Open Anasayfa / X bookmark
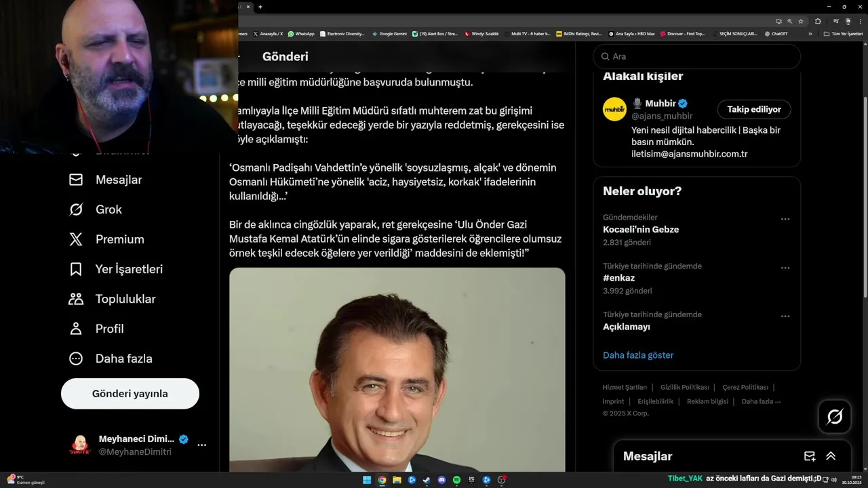 tap(268, 33)
